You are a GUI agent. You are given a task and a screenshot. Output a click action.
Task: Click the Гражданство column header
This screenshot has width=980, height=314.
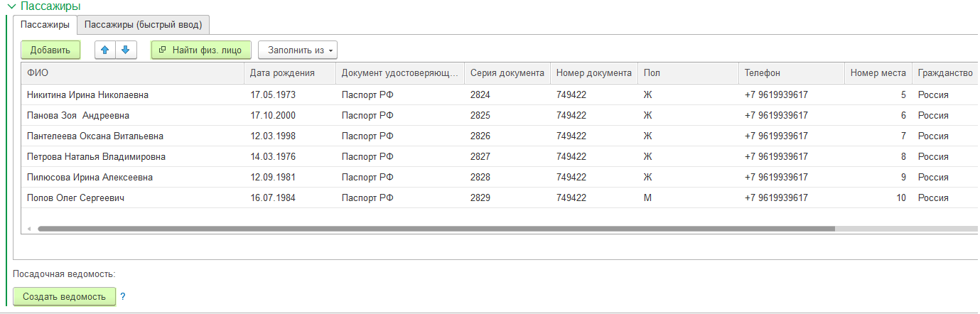pos(944,72)
